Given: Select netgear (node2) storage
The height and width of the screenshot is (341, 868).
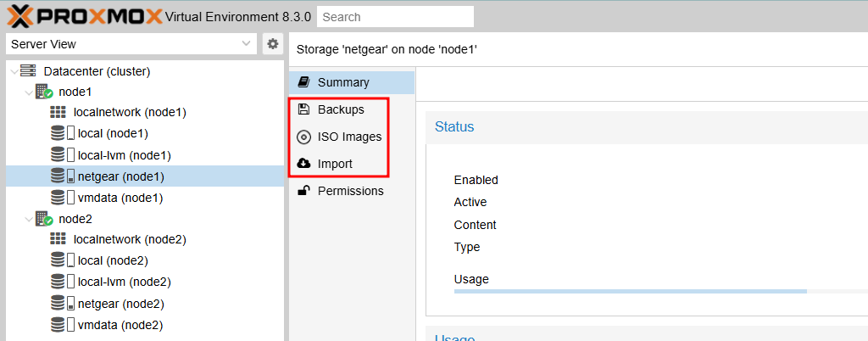Looking at the screenshot, I should pyautogui.click(x=121, y=304).
